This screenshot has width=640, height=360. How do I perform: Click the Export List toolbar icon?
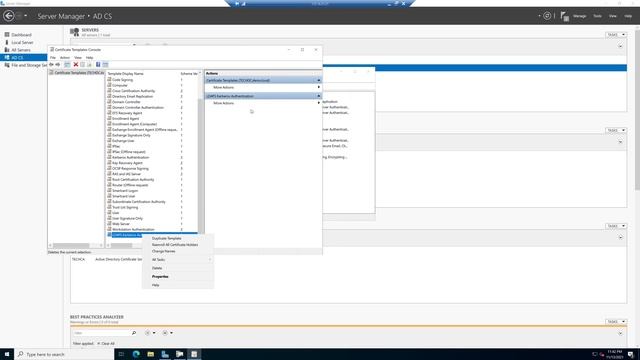89,64
